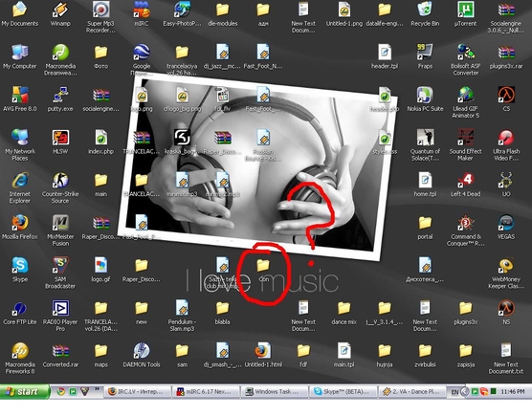This screenshot has height=416, width=532.
Task: Open Chrome from Quick Launch
Action: 60,391
